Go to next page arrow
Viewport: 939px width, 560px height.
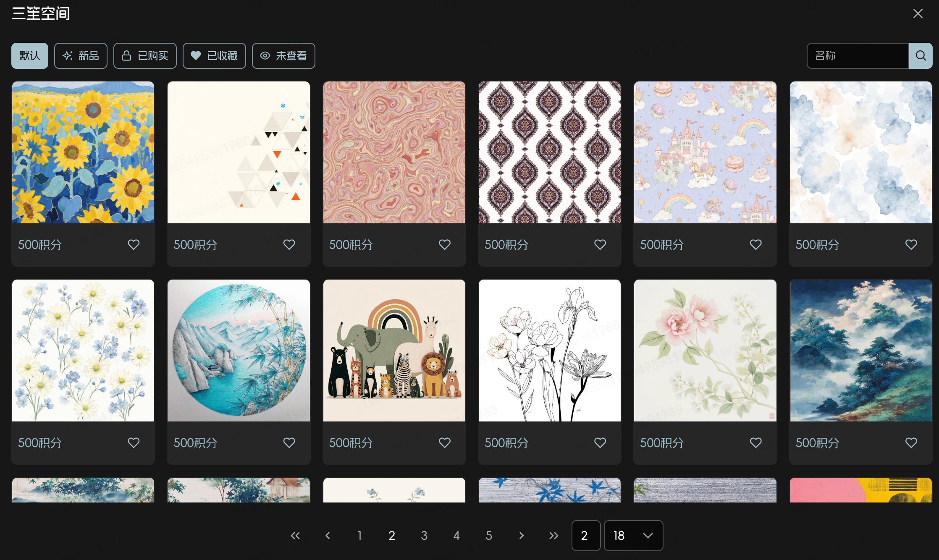pos(521,536)
